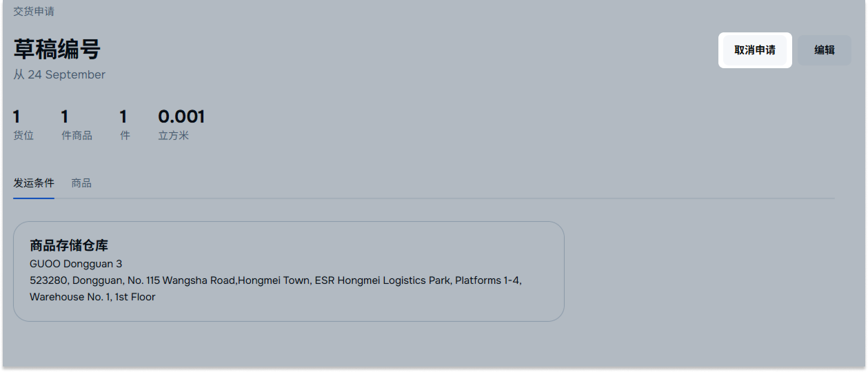Click the 件 quantity label

pos(125,136)
